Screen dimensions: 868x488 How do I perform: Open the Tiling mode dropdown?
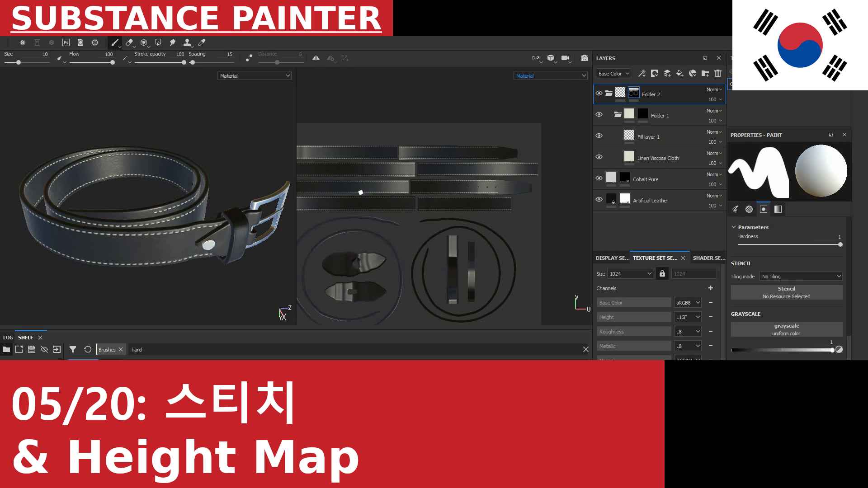801,277
